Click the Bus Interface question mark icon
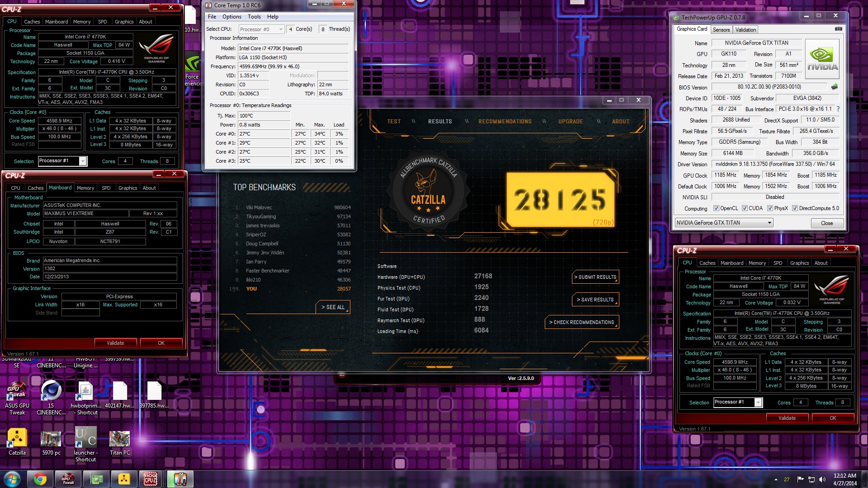This screenshot has height=488, width=868. 838,109
